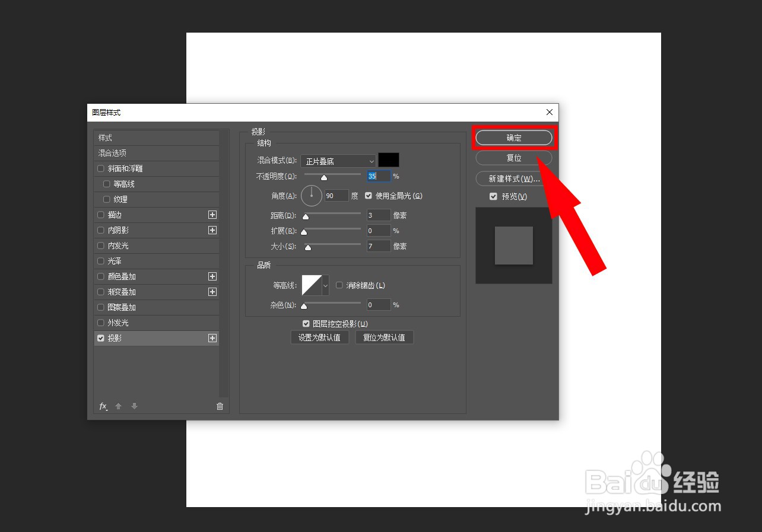
Task: Enable the 等高线 sub-option checkbox
Action: pos(107,184)
